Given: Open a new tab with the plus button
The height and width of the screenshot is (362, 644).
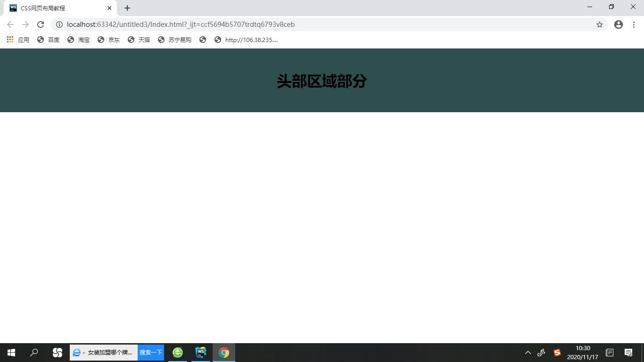Looking at the screenshot, I should 127,8.
